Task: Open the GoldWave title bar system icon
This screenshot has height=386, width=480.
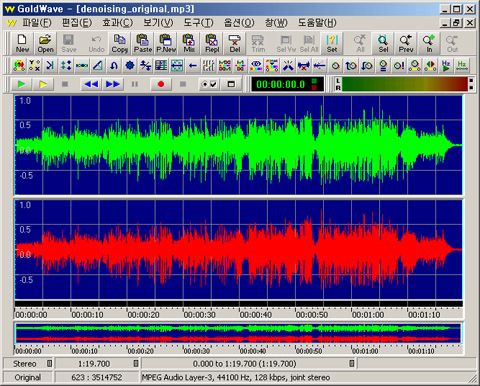Action: (9, 9)
